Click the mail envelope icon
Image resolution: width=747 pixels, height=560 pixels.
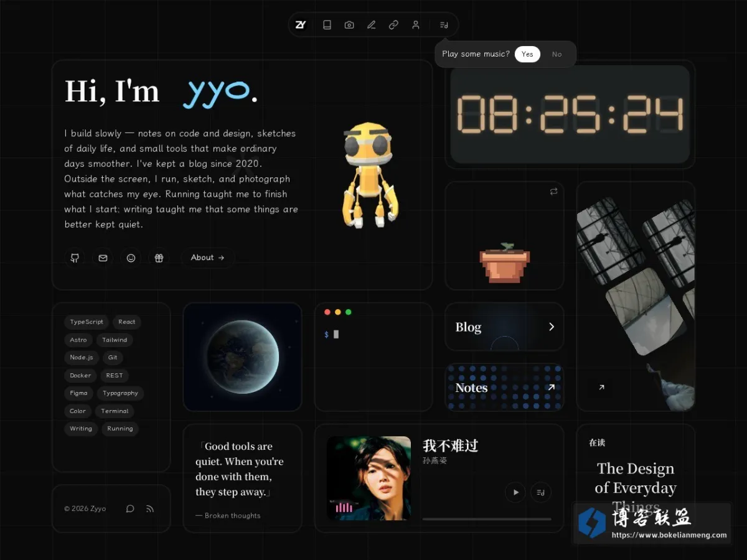(103, 258)
